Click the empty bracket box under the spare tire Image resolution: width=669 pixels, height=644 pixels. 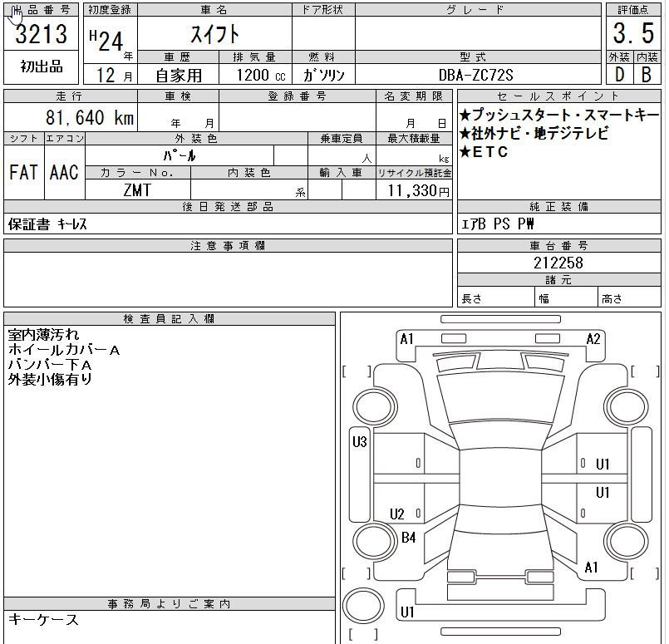pyautogui.click(x=364, y=636)
